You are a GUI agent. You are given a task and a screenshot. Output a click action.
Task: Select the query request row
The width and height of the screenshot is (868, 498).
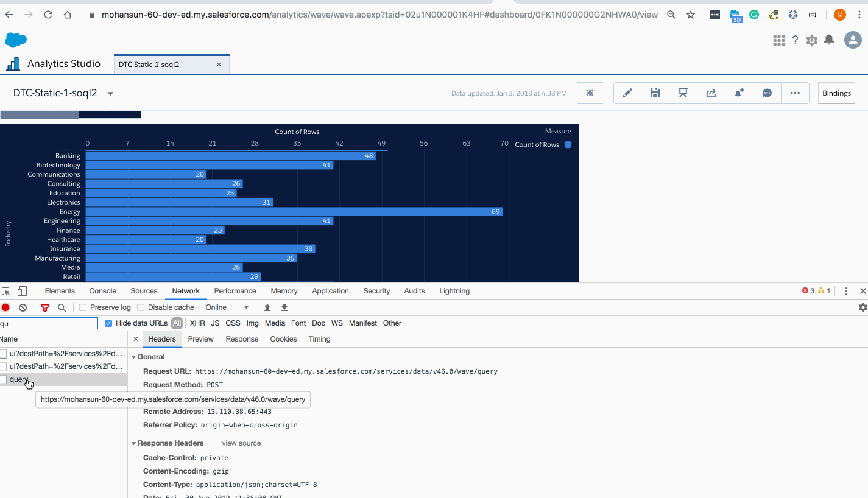[63, 379]
